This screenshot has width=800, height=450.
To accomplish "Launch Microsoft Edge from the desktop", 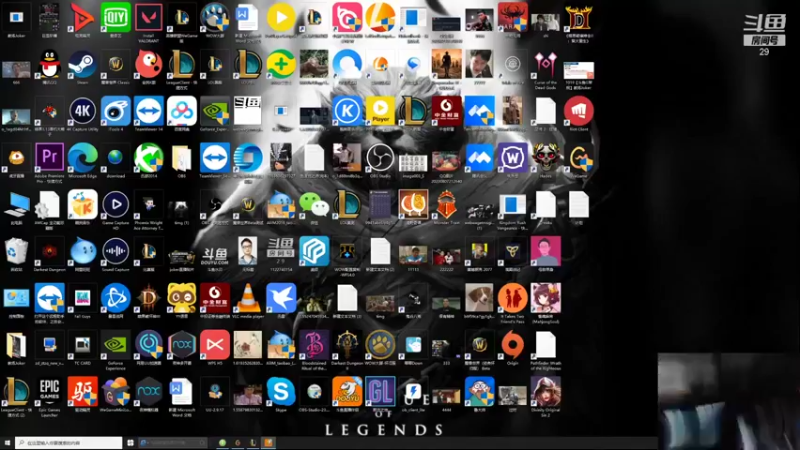I will click(83, 157).
